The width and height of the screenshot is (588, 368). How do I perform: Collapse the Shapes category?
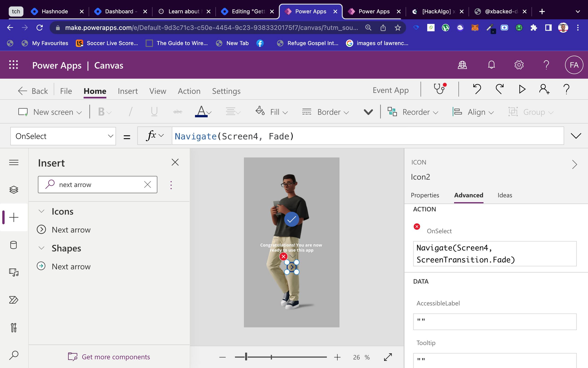(42, 248)
